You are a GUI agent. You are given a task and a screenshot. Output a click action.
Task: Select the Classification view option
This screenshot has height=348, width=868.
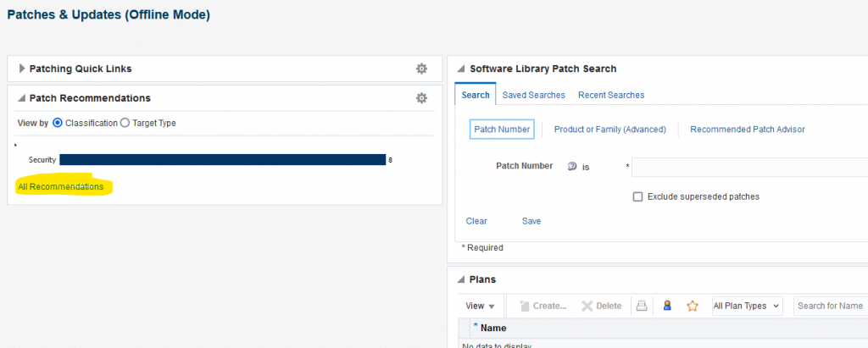coord(58,123)
